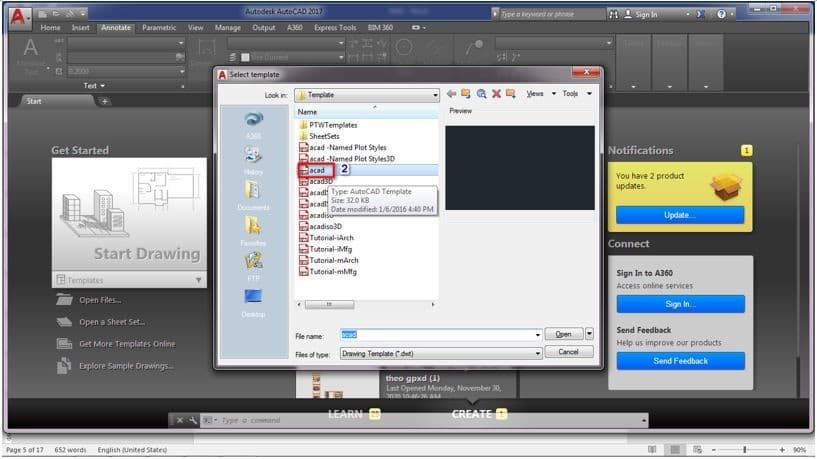Open the Insert ribbon tab
This screenshot has width=817, height=459.
tap(81, 28)
